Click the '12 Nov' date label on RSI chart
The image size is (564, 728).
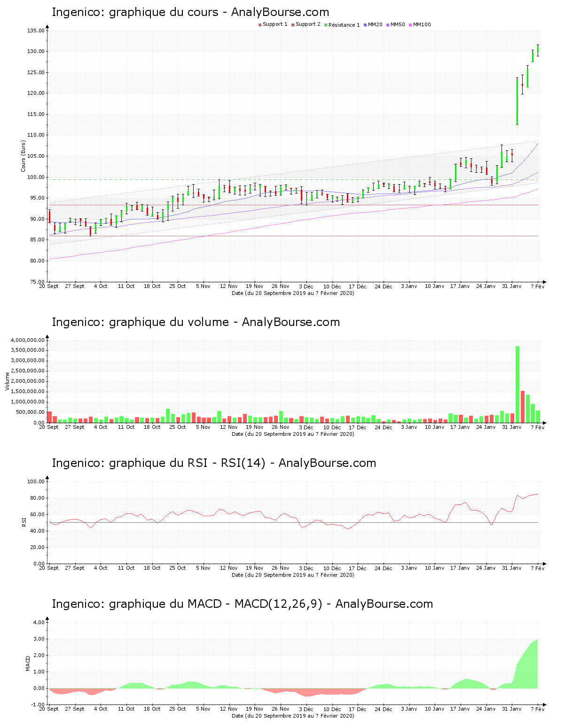pos(229,568)
